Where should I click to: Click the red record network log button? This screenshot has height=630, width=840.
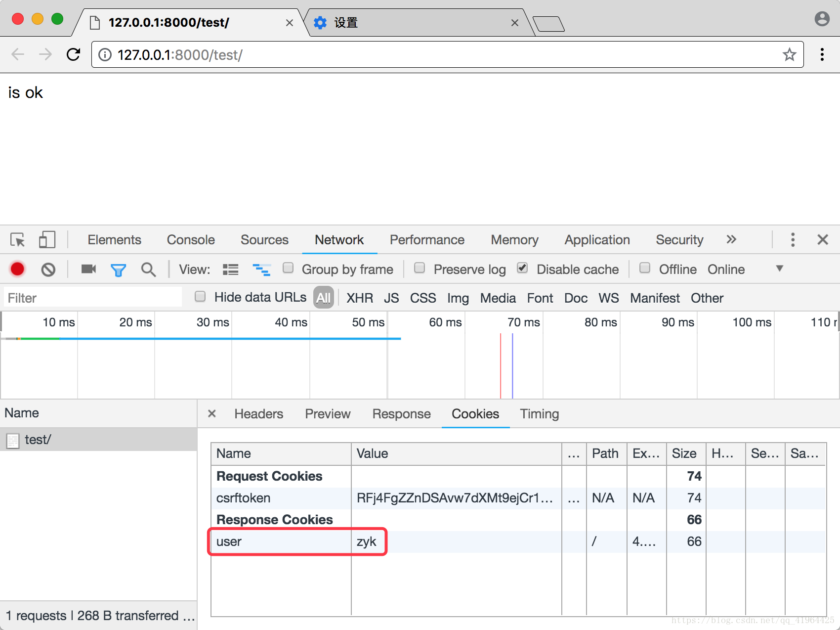(x=17, y=269)
